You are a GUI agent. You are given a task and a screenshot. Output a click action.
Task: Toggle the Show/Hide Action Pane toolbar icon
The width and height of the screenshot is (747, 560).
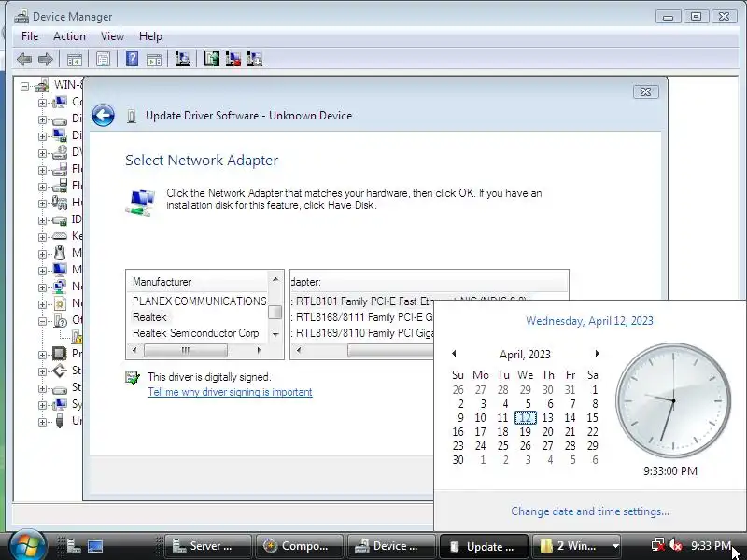point(154,60)
